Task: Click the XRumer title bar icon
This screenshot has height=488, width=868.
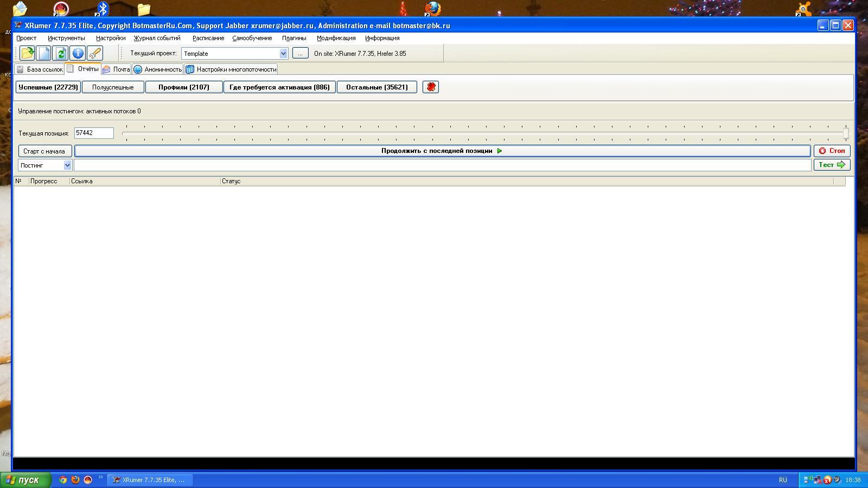Action: pos(18,25)
